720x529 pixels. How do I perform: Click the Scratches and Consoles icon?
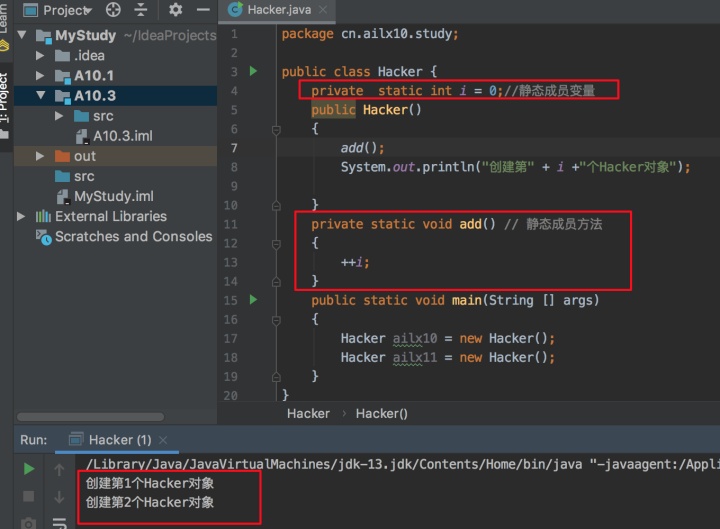(44, 237)
